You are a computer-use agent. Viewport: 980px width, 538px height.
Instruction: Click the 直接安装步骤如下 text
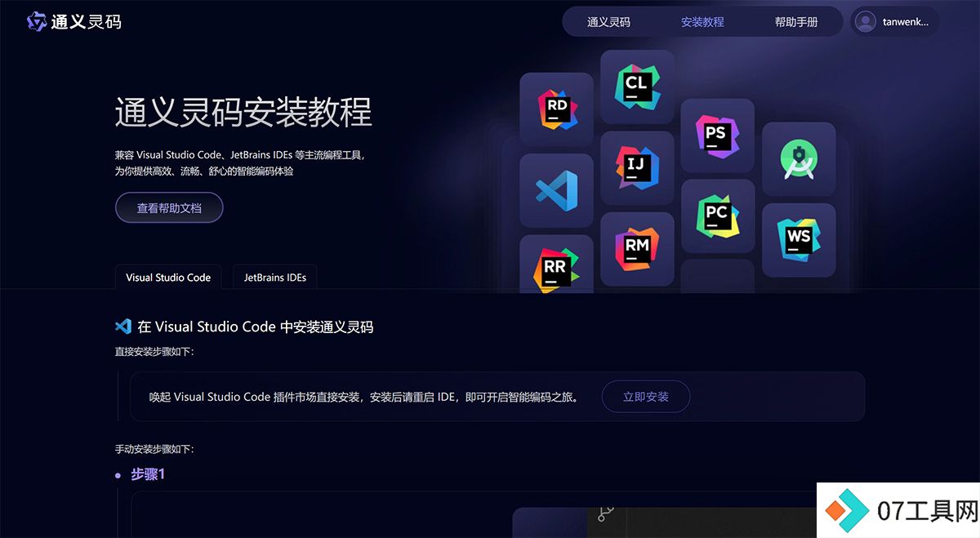154,352
